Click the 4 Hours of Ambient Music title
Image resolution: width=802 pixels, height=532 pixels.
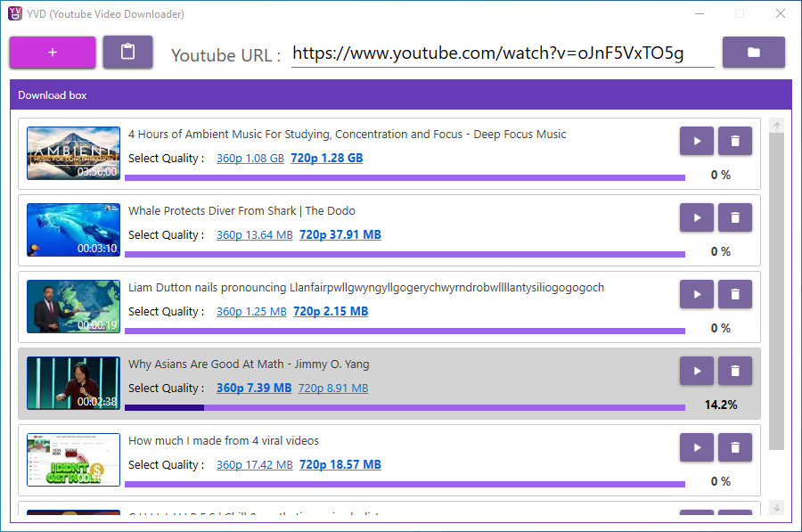point(347,134)
